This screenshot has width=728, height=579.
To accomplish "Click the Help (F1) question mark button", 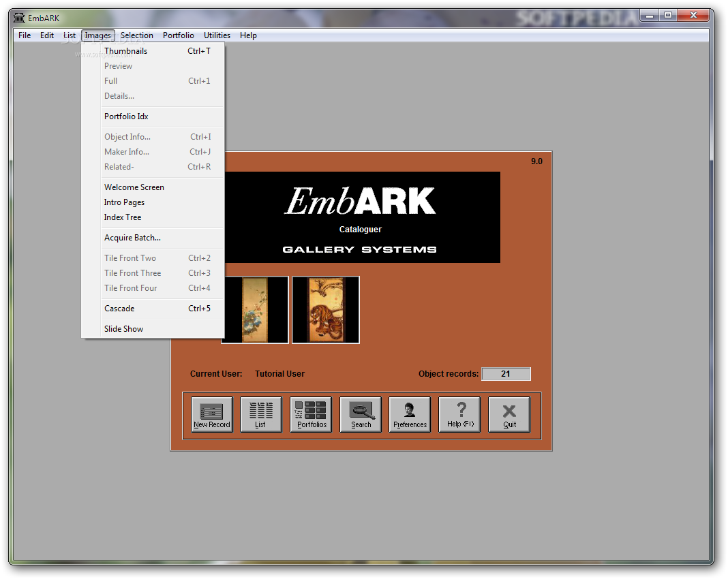I will pos(459,414).
